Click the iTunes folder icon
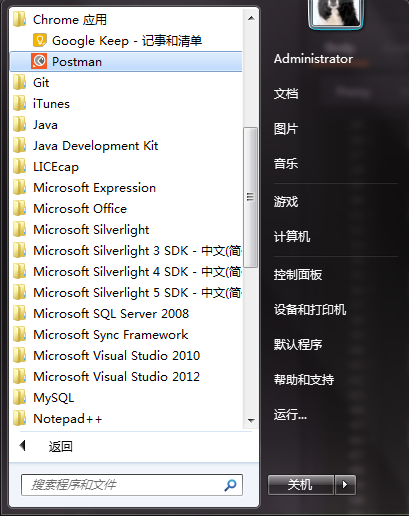This screenshot has width=409, height=516. 20,103
